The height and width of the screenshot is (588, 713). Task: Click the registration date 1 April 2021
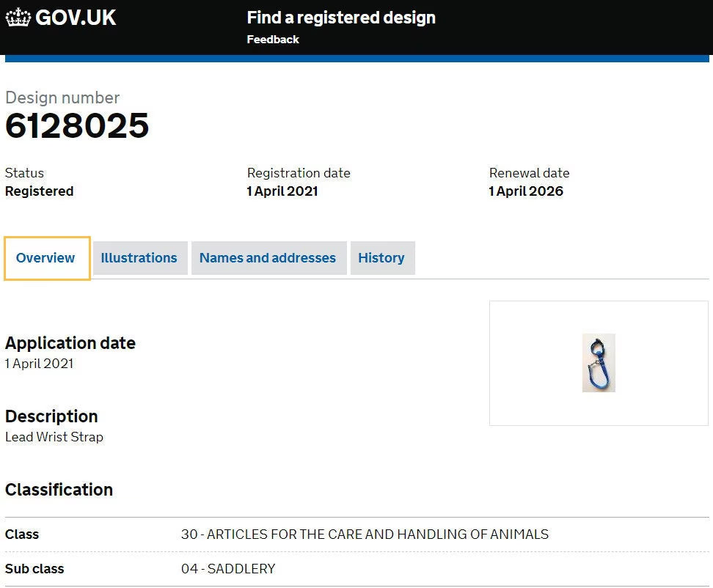(x=282, y=191)
